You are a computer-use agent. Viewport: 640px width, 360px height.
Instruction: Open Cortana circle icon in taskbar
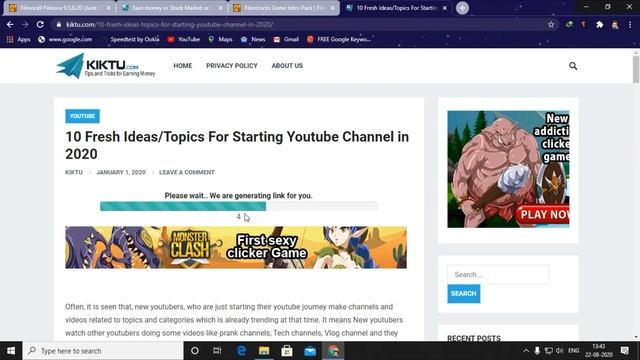(195, 351)
